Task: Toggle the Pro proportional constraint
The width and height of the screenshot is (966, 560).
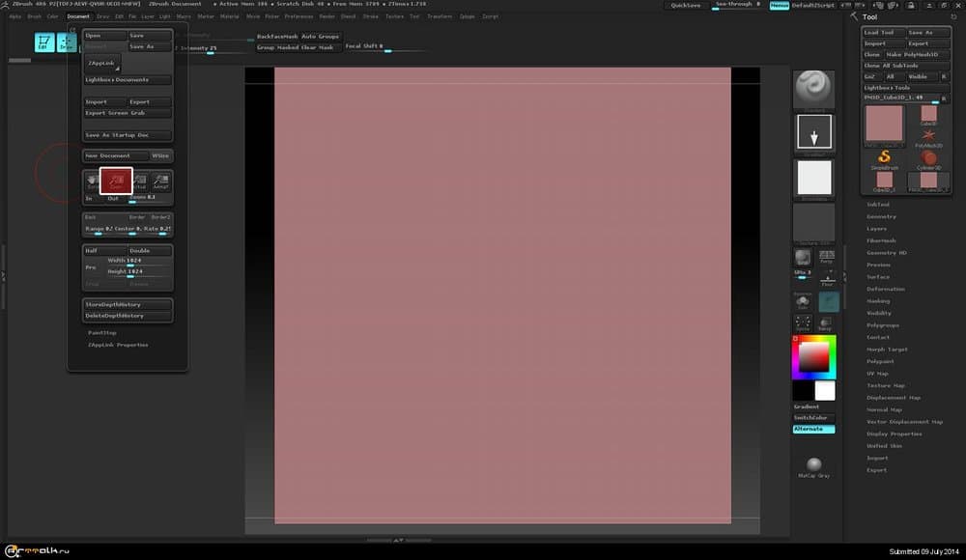Action: [x=91, y=267]
